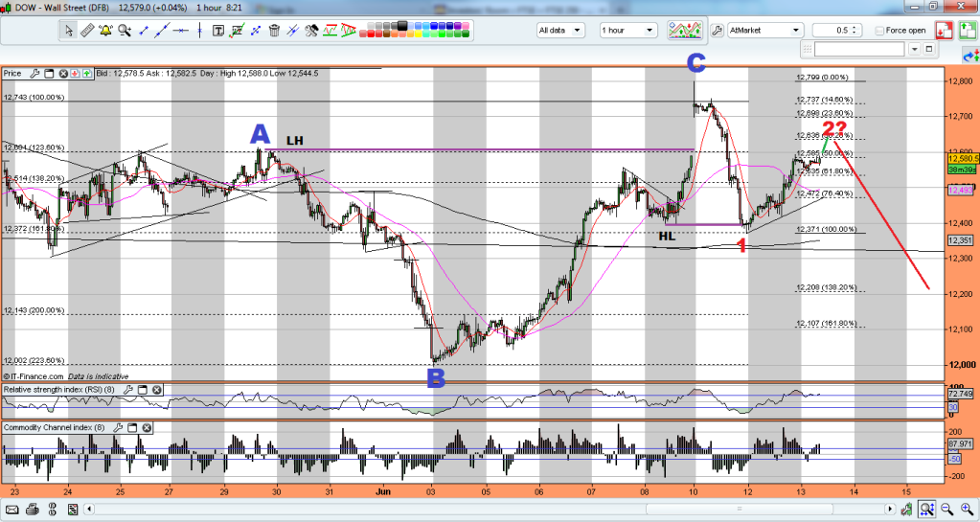This screenshot has height=522, width=980.
Task: Zoom out with minus magnifier
Action: [946, 510]
